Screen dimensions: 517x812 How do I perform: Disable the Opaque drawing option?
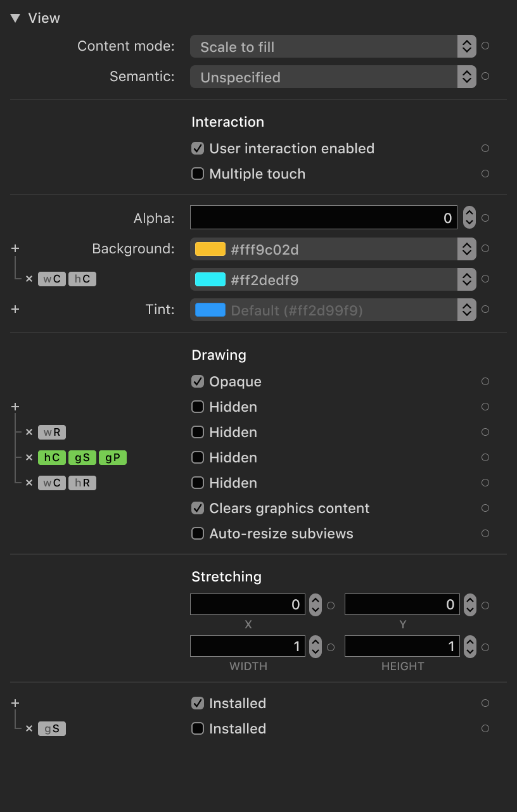(x=197, y=381)
